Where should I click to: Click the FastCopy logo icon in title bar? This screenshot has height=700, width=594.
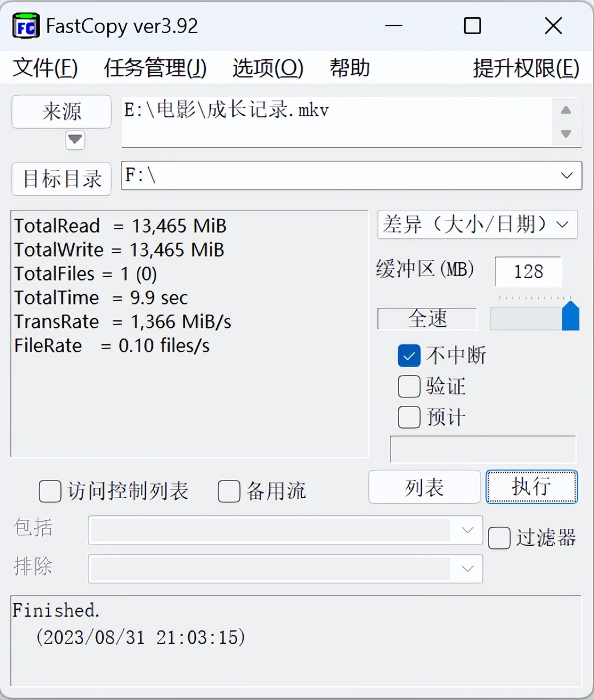point(25,26)
